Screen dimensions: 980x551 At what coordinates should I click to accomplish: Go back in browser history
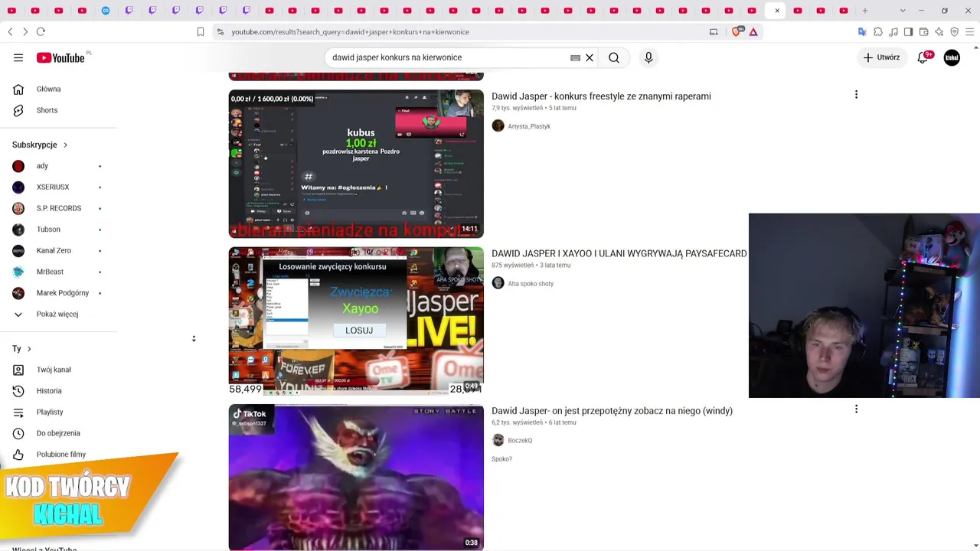(10, 31)
